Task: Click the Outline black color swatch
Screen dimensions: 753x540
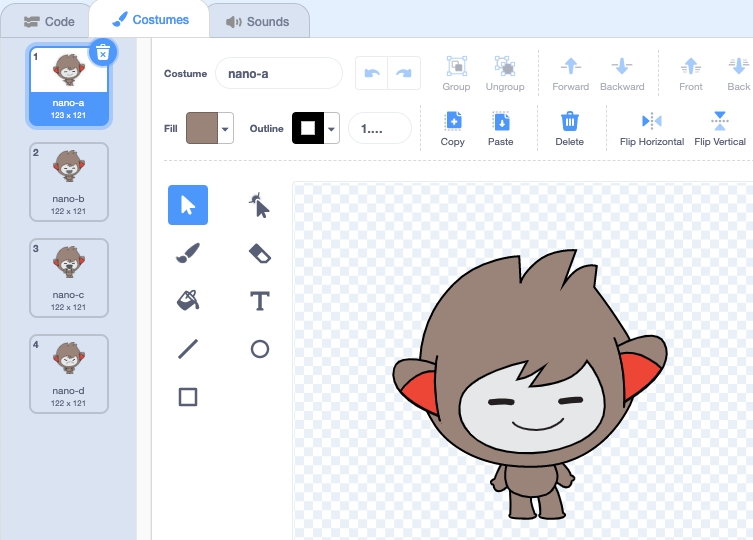Action: [307, 128]
